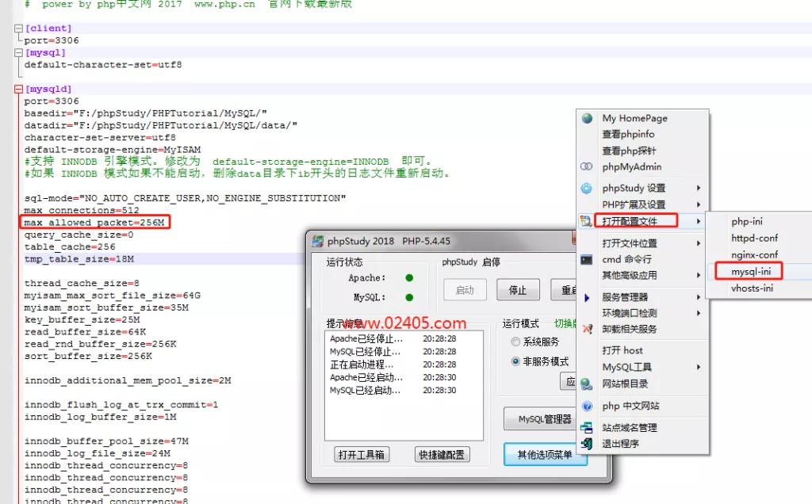Click the sql-mode line in editor
Screen dimensions: 812x504
(185, 198)
